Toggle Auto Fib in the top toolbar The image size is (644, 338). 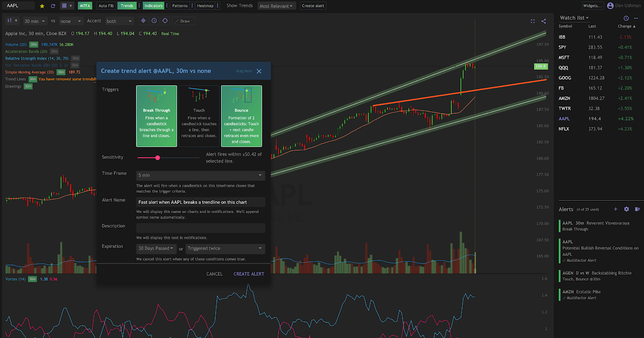pos(106,6)
